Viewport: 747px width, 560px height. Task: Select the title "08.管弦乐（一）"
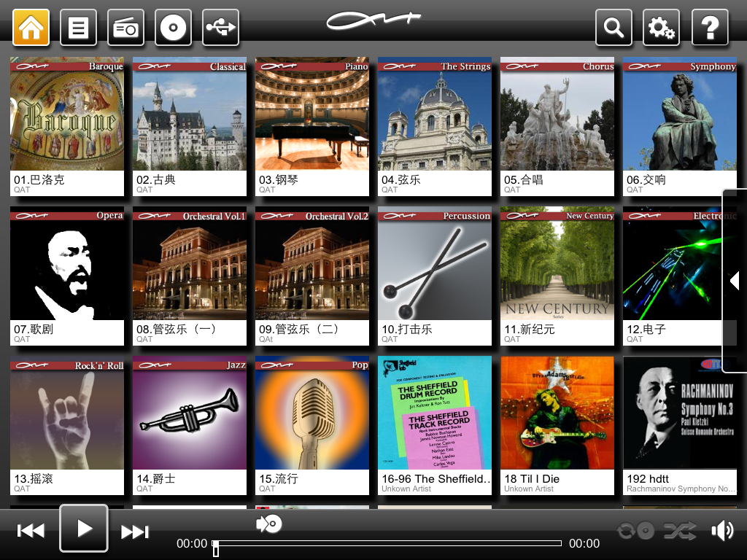point(177,329)
